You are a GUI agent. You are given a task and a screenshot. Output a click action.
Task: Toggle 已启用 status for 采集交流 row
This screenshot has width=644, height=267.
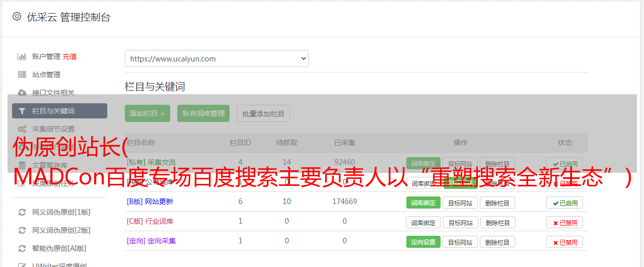click(x=564, y=164)
